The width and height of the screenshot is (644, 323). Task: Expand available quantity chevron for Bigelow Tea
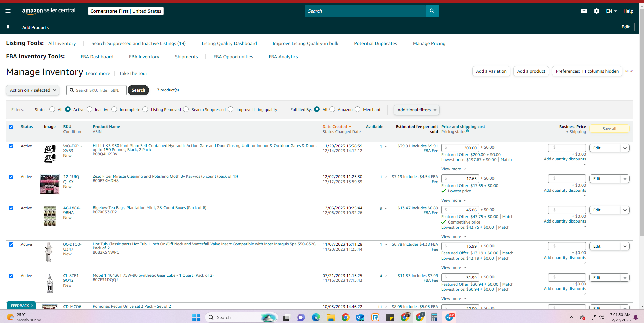pos(386,208)
